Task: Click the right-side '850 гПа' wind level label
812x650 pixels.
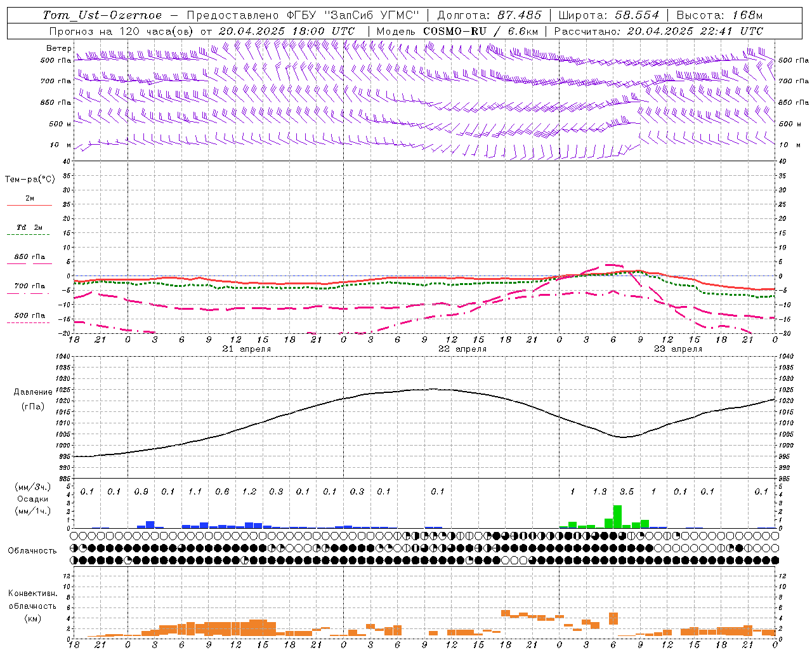Action: click(794, 102)
